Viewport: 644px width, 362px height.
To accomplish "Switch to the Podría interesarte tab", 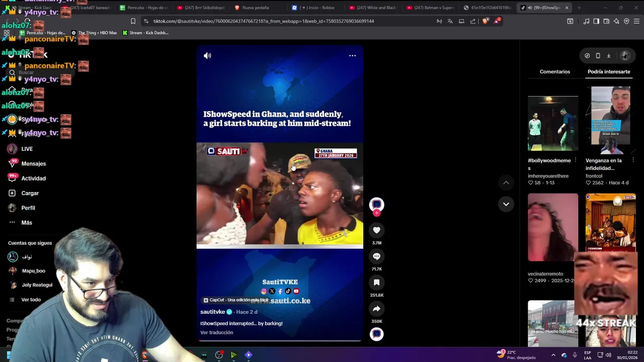I will coord(609,72).
